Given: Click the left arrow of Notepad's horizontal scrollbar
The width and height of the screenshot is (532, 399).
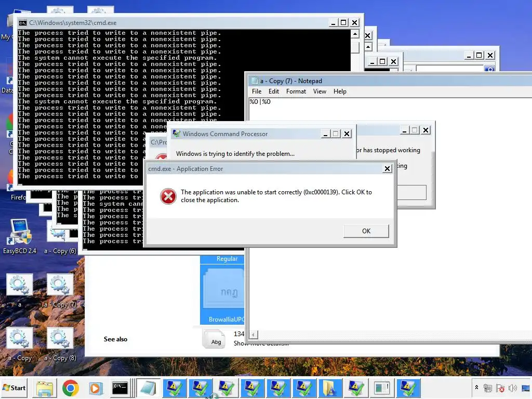Looking at the screenshot, I should click(253, 335).
